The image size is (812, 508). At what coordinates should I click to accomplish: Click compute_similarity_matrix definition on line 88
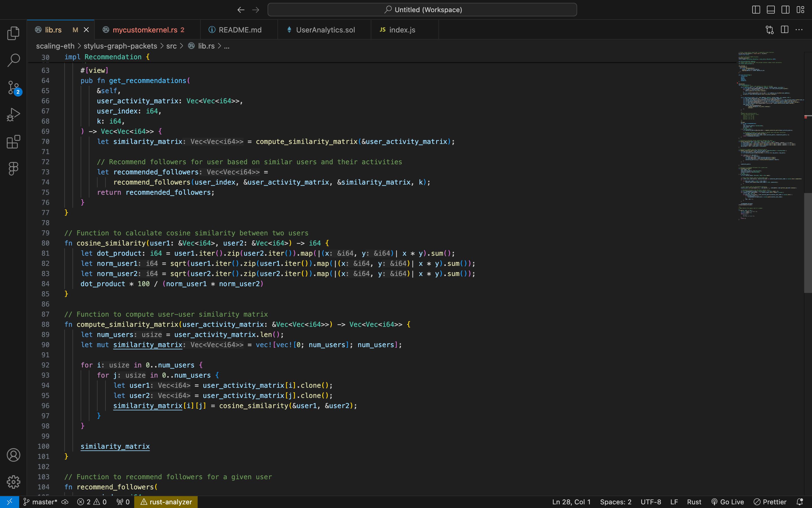[x=127, y=325]
